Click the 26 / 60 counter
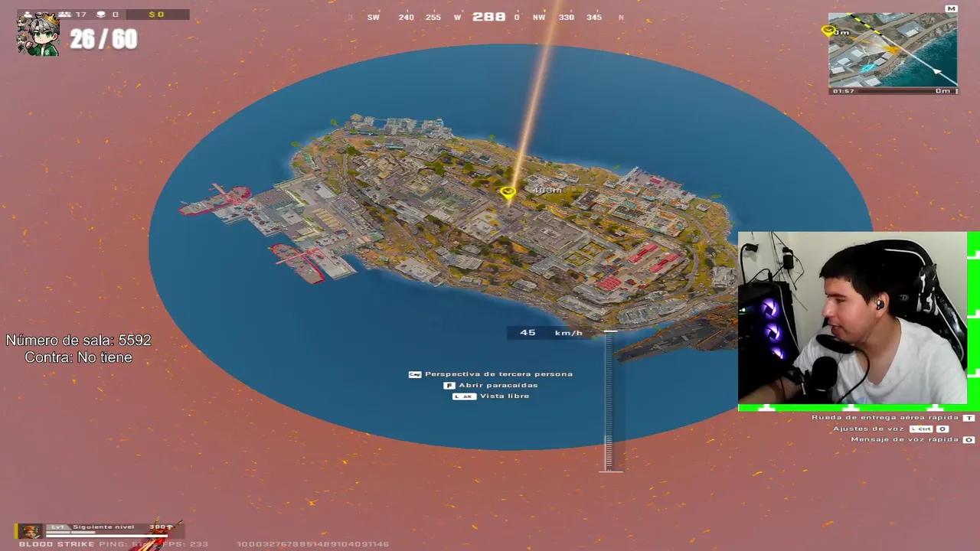 (x=103, y=39)
